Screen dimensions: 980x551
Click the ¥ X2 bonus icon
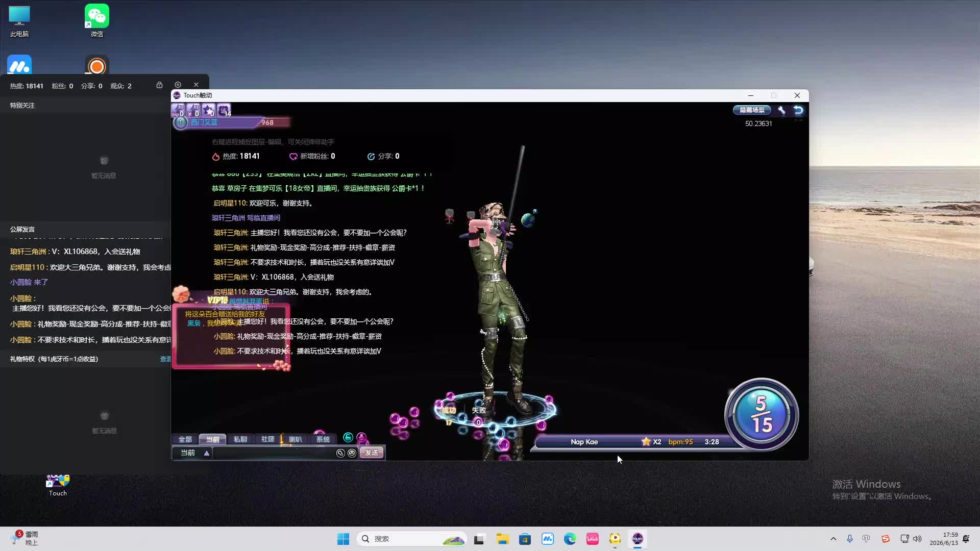coord(193,110)
